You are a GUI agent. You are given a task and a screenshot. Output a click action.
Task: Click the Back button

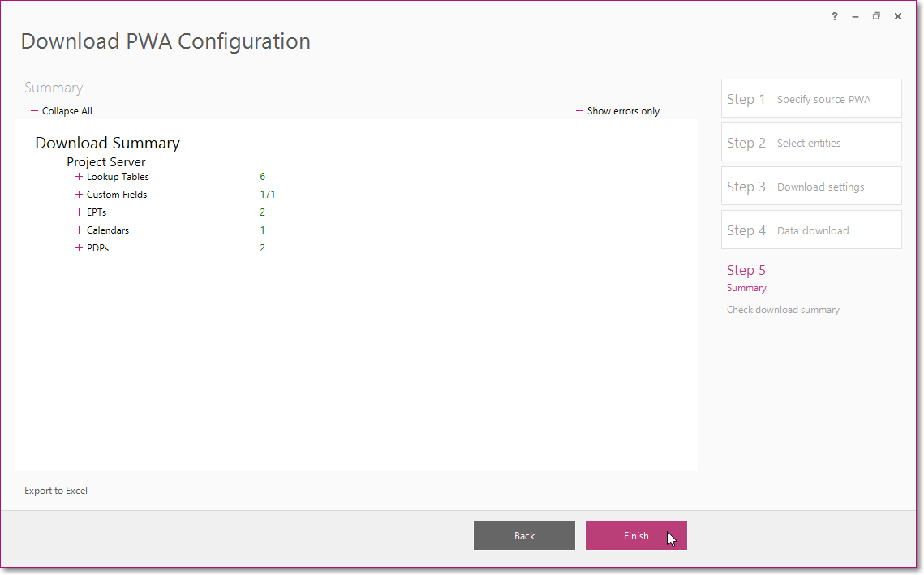point(524,535)
